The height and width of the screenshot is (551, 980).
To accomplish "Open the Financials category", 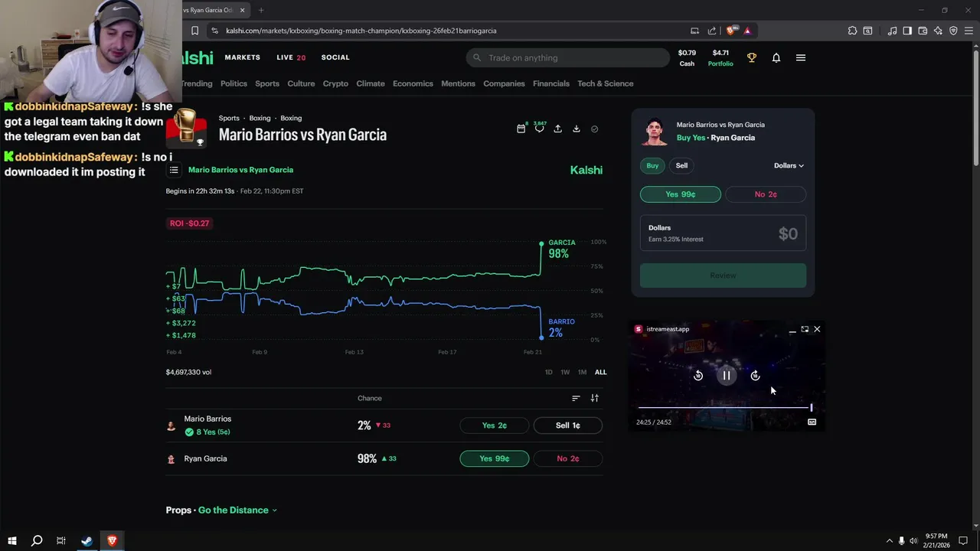I will (551, 83).
